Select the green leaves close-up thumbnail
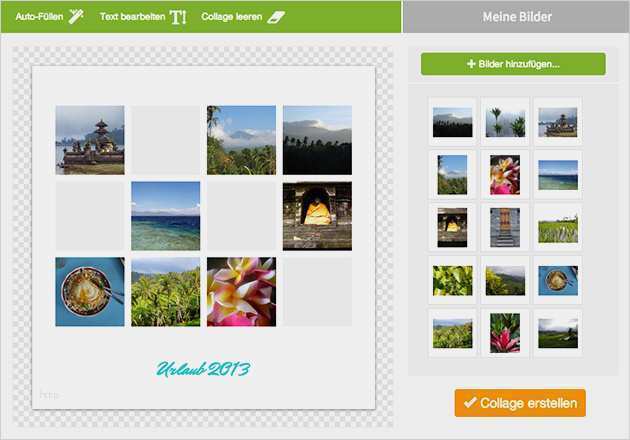 point(452,280)
